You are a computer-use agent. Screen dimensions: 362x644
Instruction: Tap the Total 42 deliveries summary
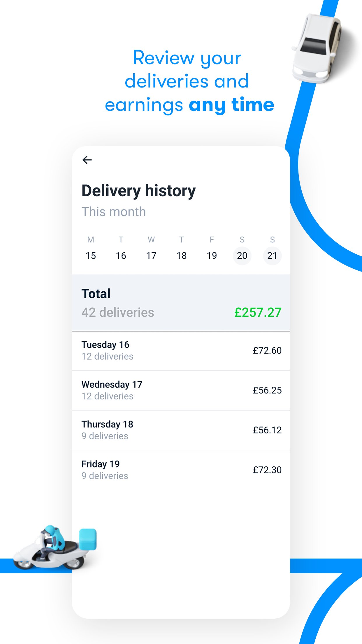pyautogui.click(x=118, y=303)
